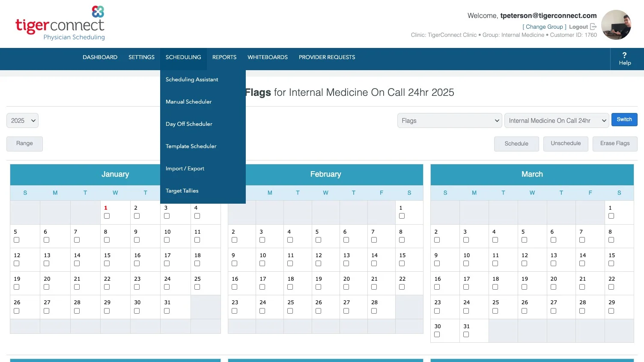Image resolution: width=644 pixels, height=362 pixels.
Task: Click the Erase Flags button
Action: click(x=615, y=144)
